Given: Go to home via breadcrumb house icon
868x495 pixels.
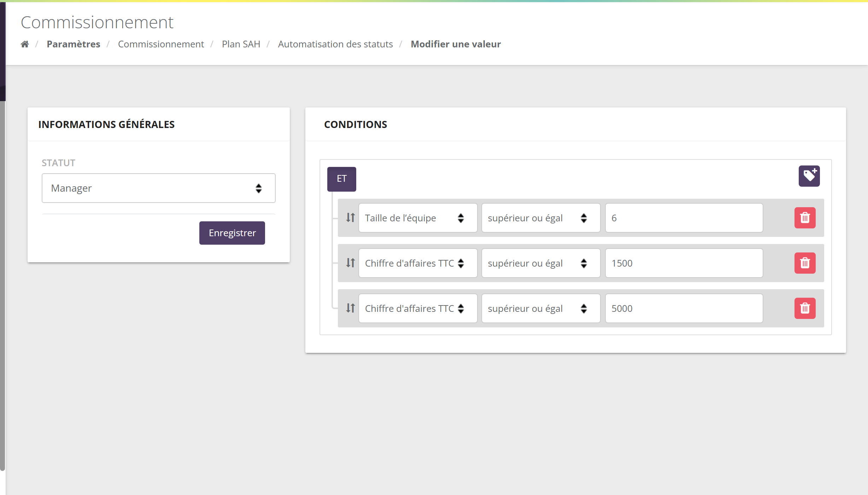Looking at the screenshot, I should click(25, 44).
